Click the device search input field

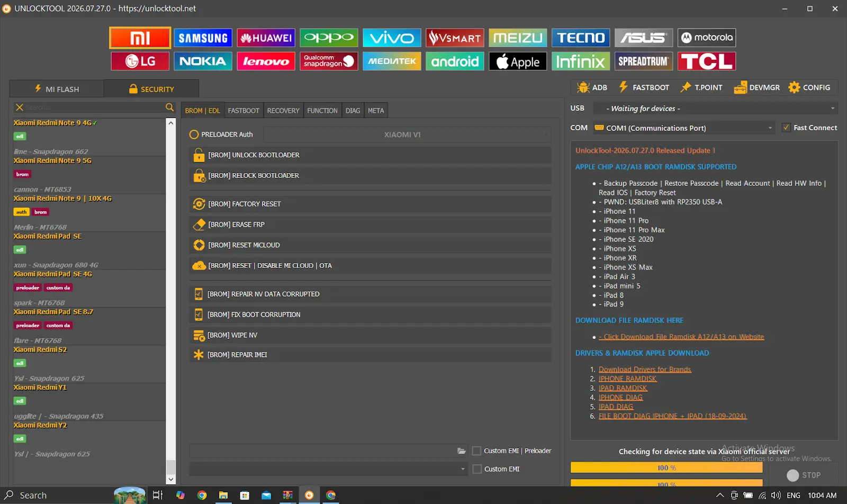[x=94, y=107]
